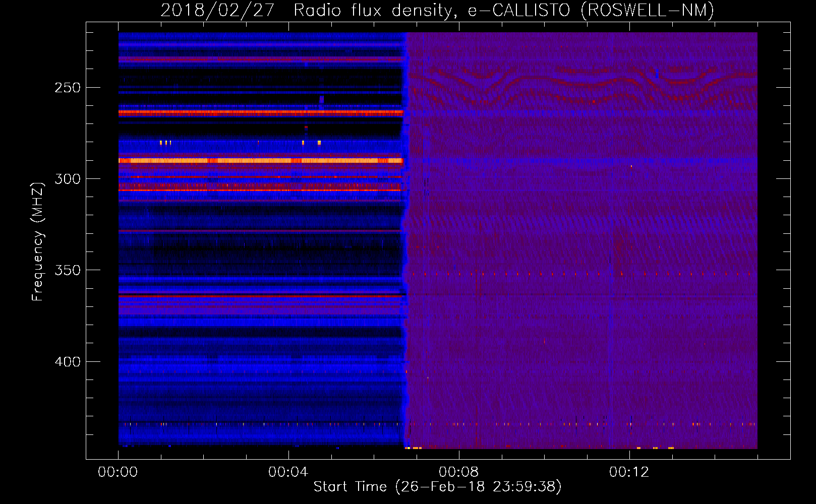816x504 pixels.
Task: Click the 00:12 time tick label
Action: coord(629,472)
